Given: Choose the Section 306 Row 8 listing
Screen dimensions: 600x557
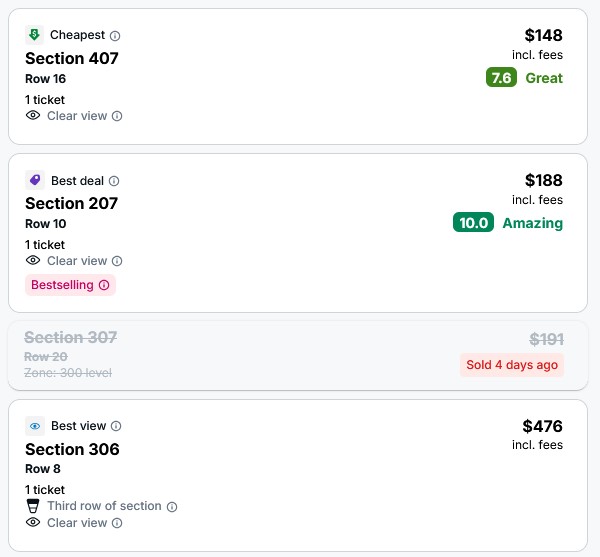Looking at the screenshot, I should click(x=298, y=476).
